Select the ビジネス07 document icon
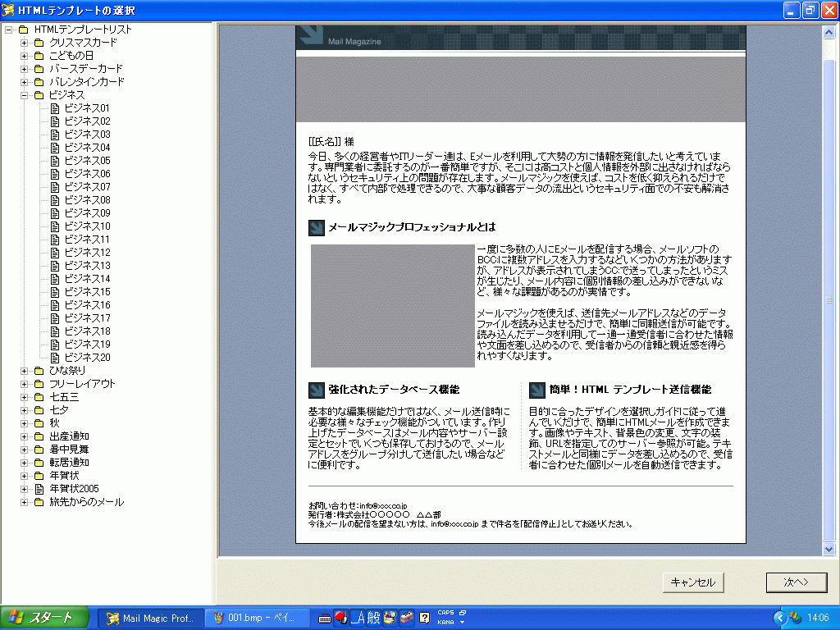 click(55, 187)
